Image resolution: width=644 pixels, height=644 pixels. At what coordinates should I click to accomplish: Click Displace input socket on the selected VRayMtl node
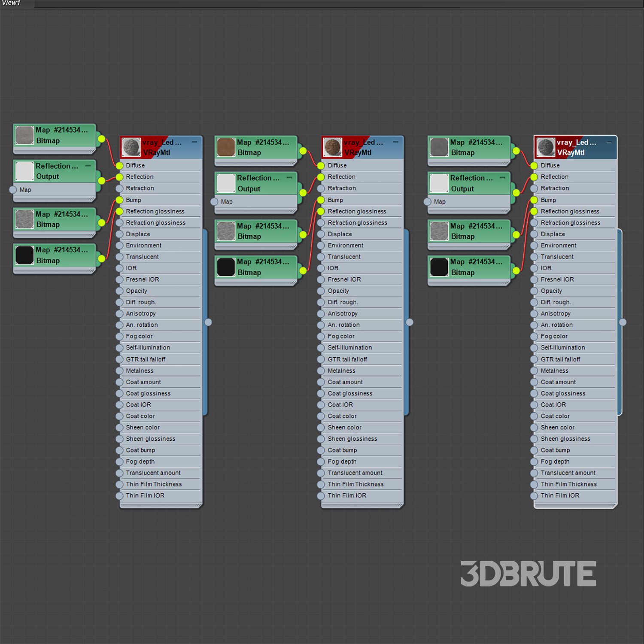pyautogui.click(x=534, y=234)
